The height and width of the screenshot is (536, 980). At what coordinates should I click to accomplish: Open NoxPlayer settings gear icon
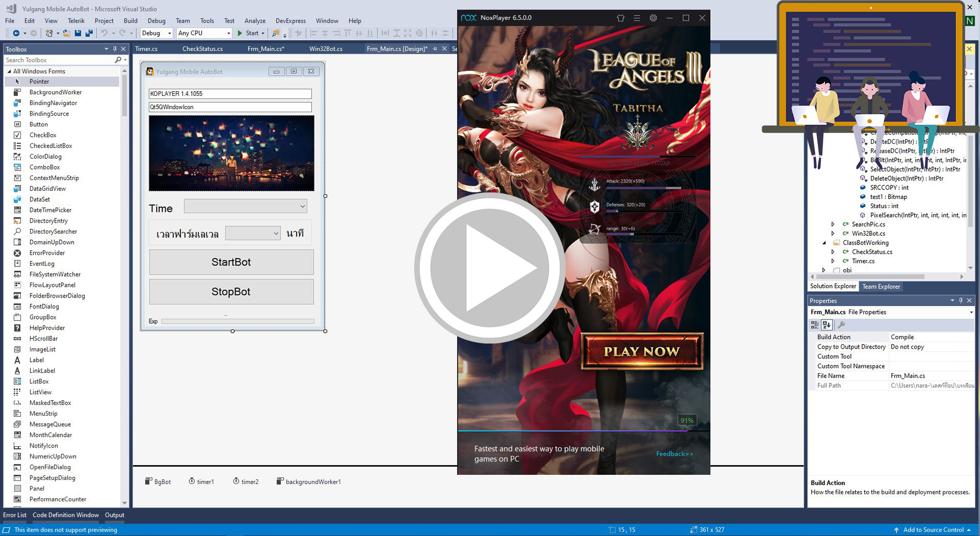pyautogui.click(x=653, y=18)
